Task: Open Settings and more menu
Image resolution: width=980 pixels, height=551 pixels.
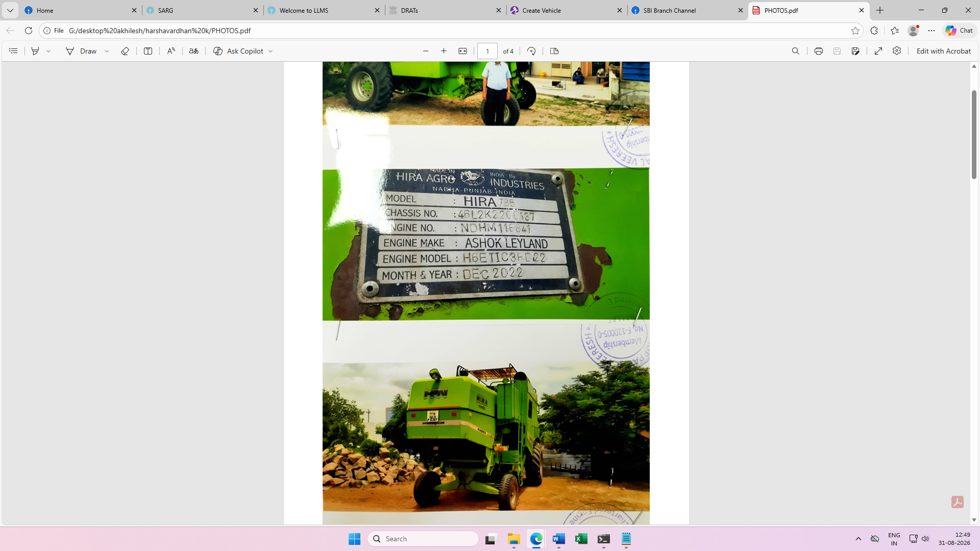Action: click(932, 31)
